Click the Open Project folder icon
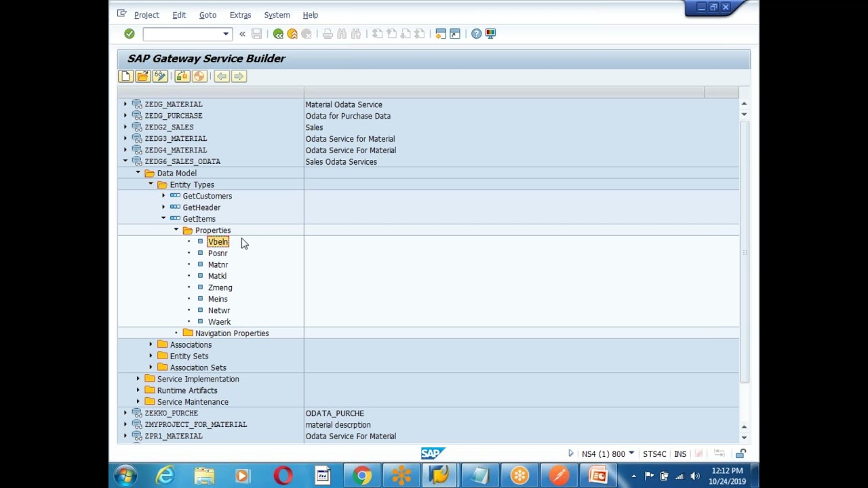This screenshot has height=488, width=868. pyautogui.click(x=142, y=77)
